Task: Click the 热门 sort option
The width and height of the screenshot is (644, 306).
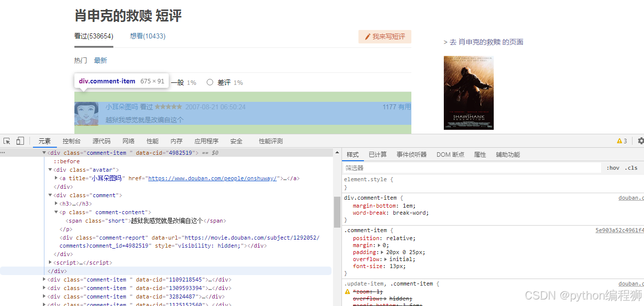Action: tap(81, 60)
